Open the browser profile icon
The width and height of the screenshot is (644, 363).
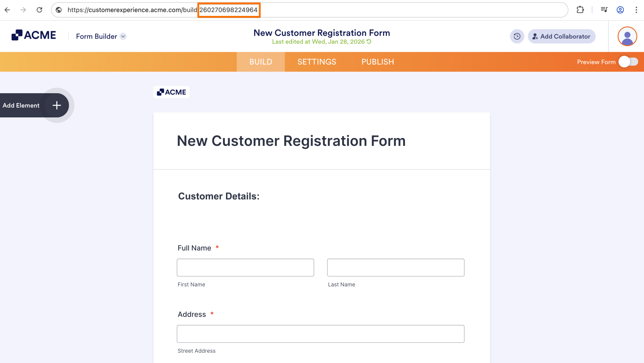pyautogui.click(x=620, y=10)
